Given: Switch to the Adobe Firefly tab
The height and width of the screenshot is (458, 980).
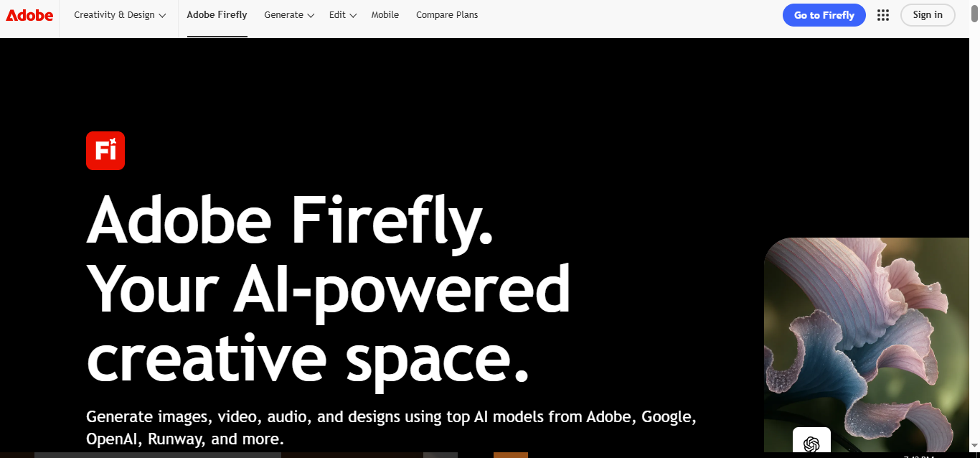Looking at the screenshot, I should [217, 14].
